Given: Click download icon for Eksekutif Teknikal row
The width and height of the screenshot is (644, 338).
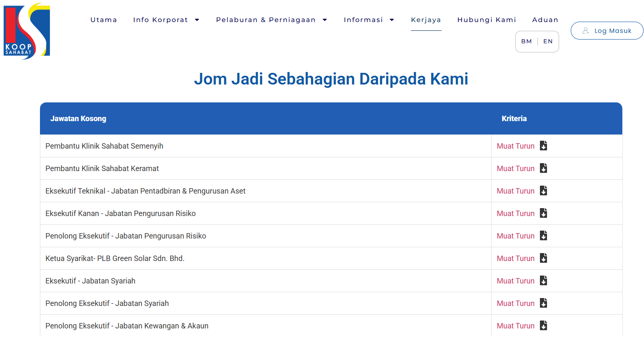Looking at the screenshot, I should click(x=543, y=191).
